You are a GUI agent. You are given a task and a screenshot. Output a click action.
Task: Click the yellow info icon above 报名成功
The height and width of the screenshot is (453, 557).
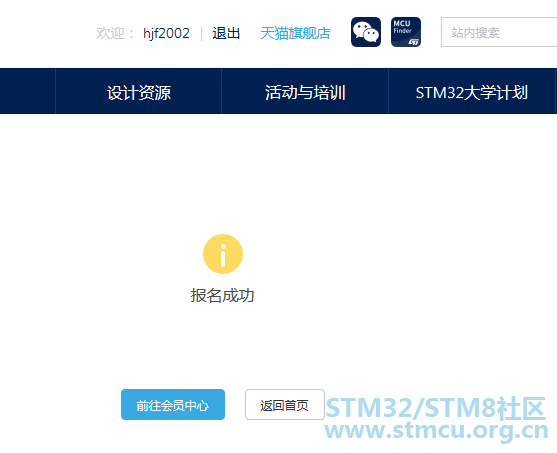(x=223, y=254)
